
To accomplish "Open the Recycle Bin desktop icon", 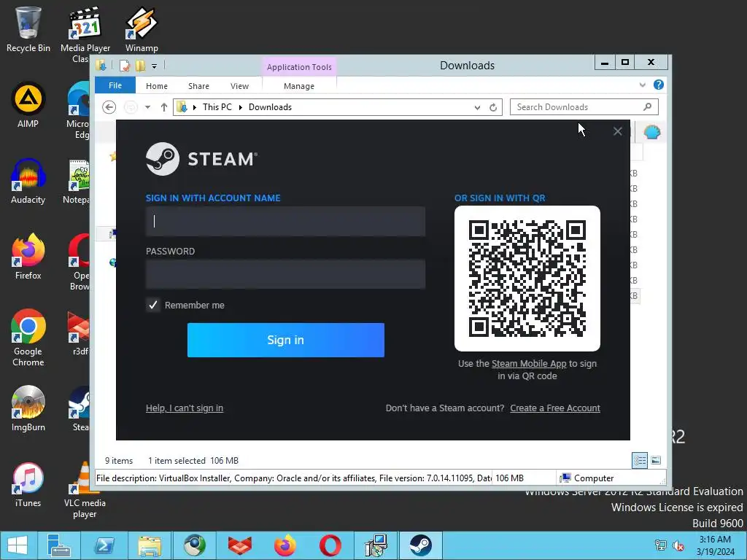I will click(28, 29).
